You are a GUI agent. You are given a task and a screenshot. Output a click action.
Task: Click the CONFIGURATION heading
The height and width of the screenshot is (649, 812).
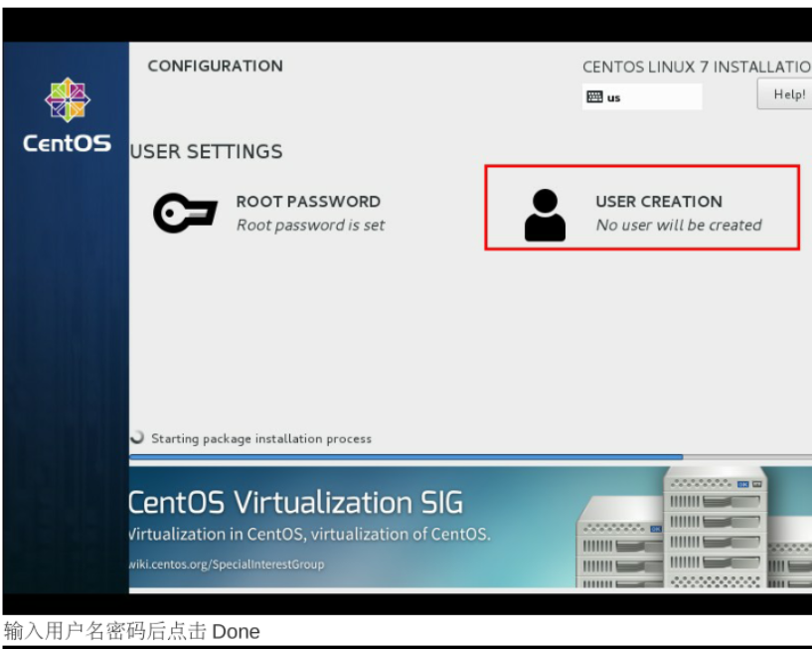215,66
